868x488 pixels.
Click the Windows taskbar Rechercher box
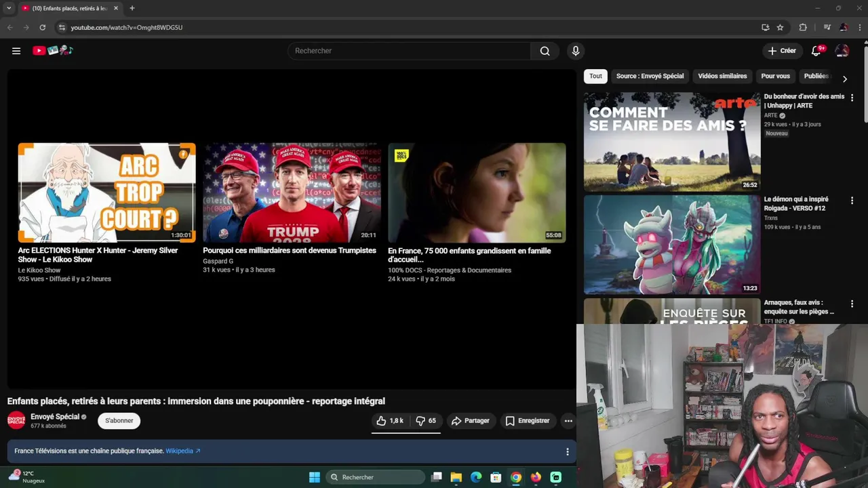click(375, 477)
